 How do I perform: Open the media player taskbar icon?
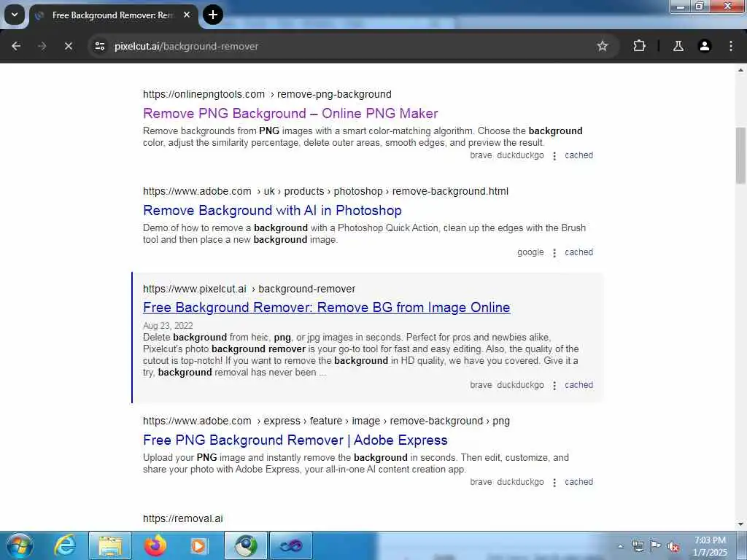tap(199, 545)
